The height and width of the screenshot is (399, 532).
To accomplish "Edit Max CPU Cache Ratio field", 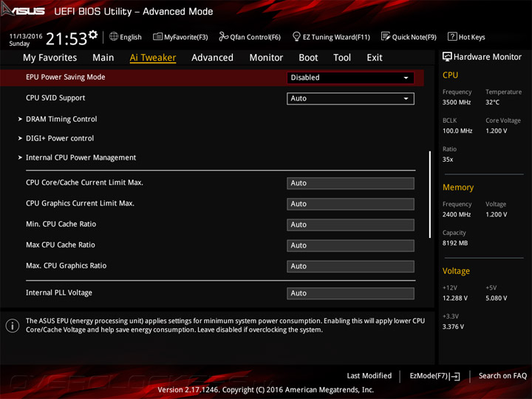I will 350,245.
